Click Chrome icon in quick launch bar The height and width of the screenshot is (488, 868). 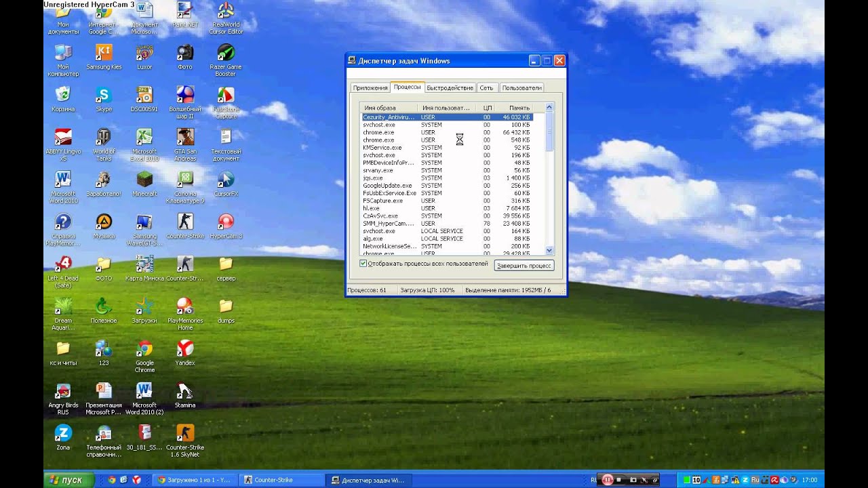pyautogui.click(x=112, y=479)
